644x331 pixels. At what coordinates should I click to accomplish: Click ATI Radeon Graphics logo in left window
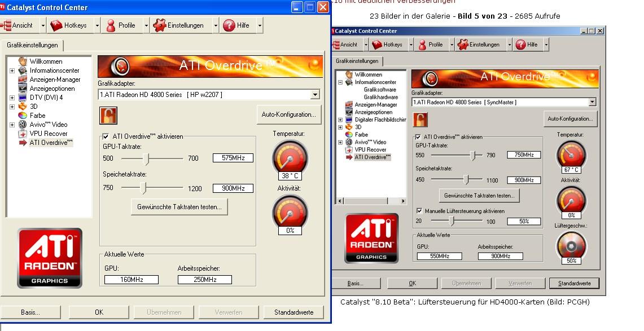click(50, 258)
